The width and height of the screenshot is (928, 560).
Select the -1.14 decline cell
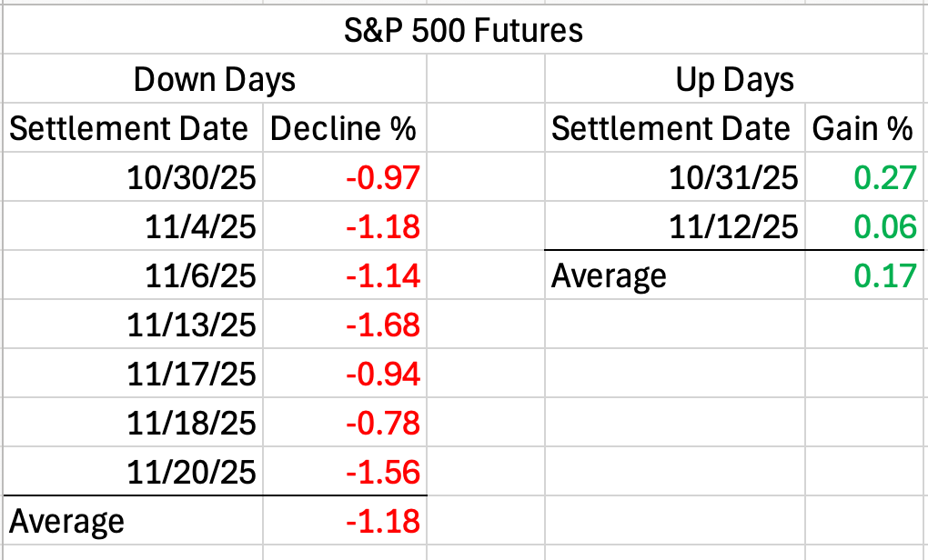click(x=383, y=275)
